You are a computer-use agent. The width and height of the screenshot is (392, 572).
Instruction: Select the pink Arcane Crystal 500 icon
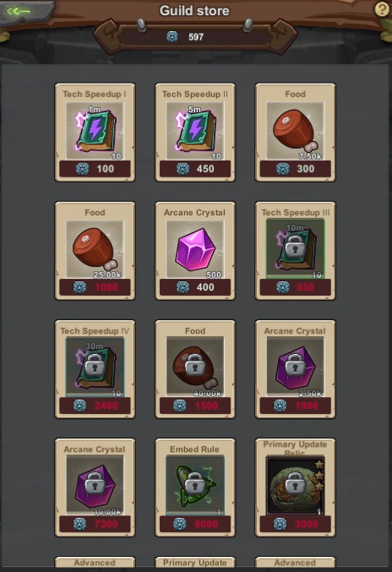(195, 249)
